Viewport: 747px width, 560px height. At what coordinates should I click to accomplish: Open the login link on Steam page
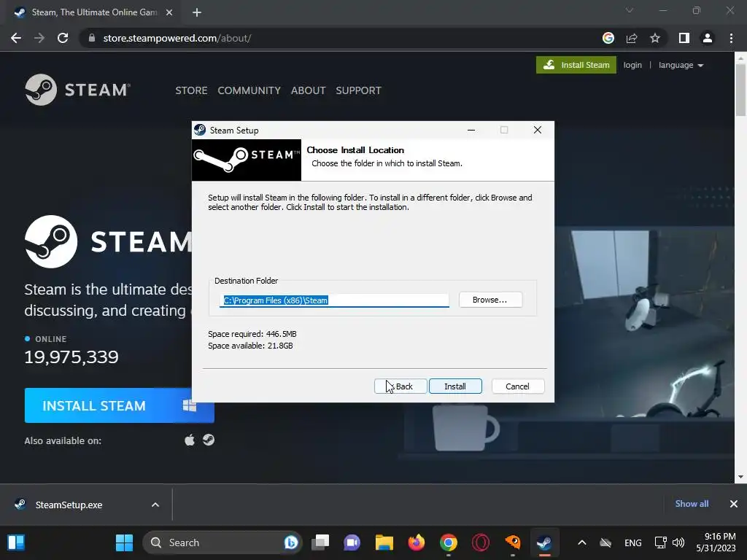point(632,65)
